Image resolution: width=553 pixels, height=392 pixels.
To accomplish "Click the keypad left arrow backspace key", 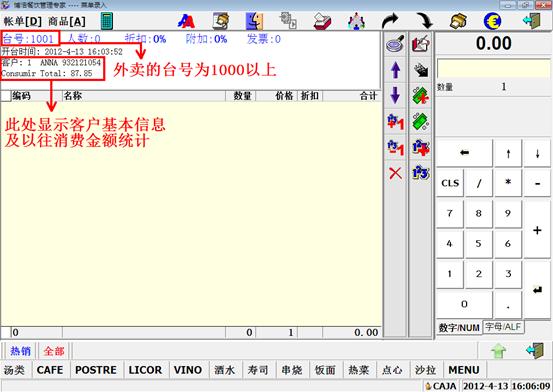I will (464, 153).
